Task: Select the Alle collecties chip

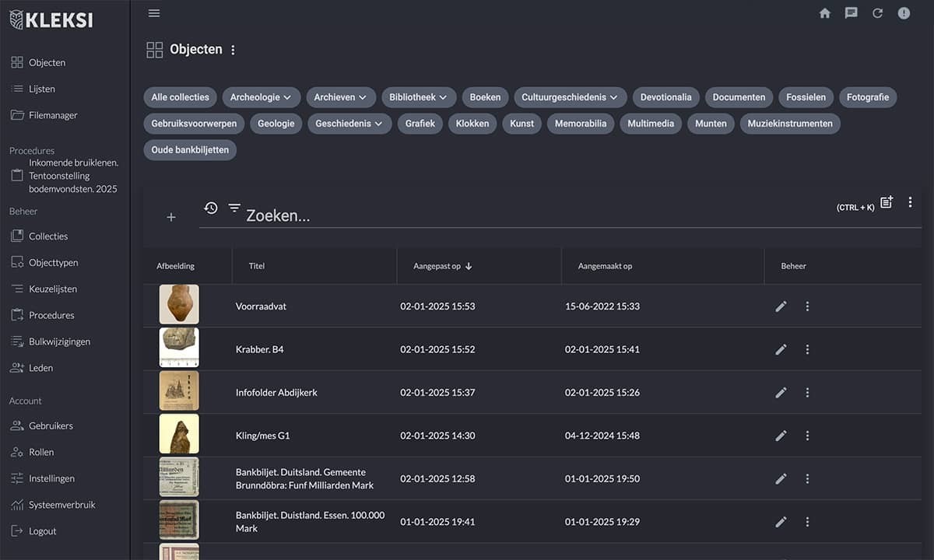Action: click(x=180, y=97)
